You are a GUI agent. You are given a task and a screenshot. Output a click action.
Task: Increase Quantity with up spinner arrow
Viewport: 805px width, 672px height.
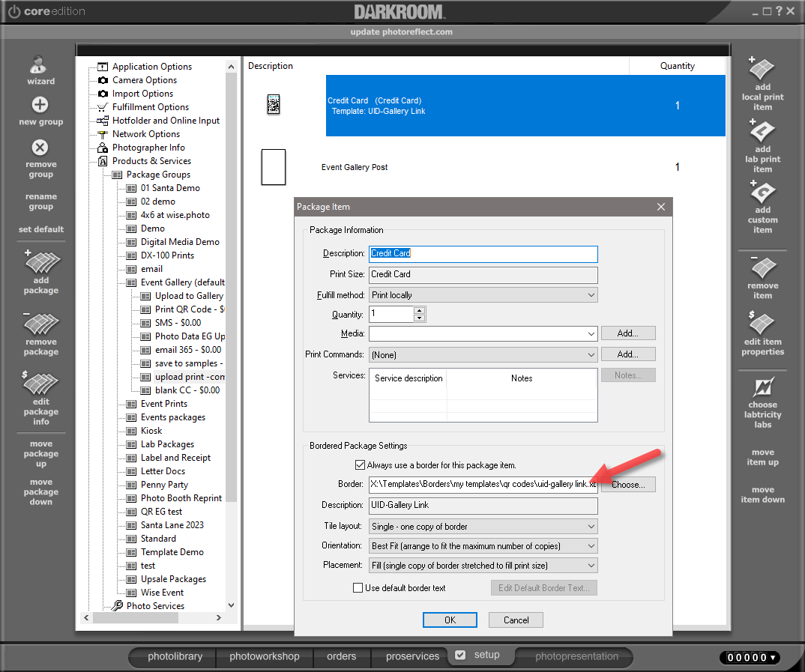click(x=420, y=310)
